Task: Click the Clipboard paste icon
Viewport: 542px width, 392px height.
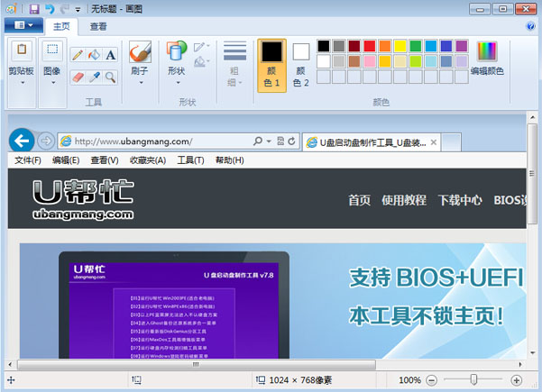Action: 22,50
